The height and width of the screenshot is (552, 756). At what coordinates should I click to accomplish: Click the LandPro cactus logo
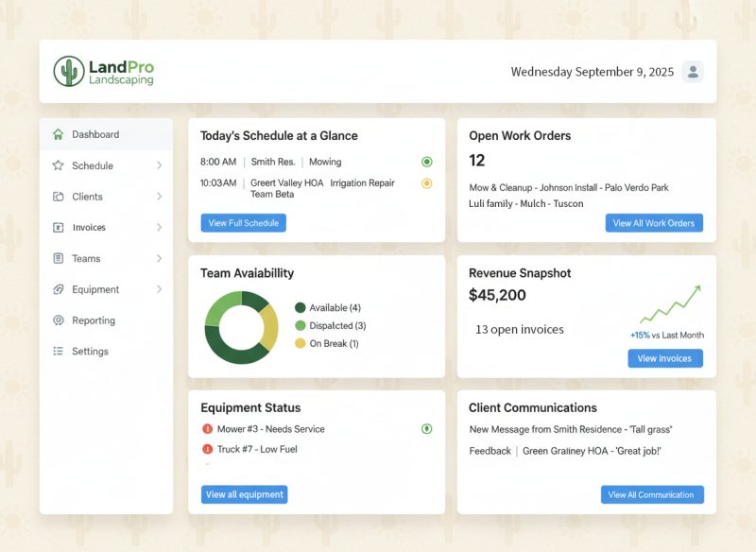(67, 70)
